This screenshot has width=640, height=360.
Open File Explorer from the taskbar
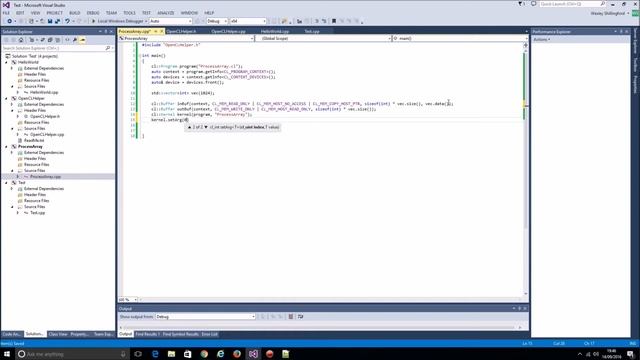[171, 354]
